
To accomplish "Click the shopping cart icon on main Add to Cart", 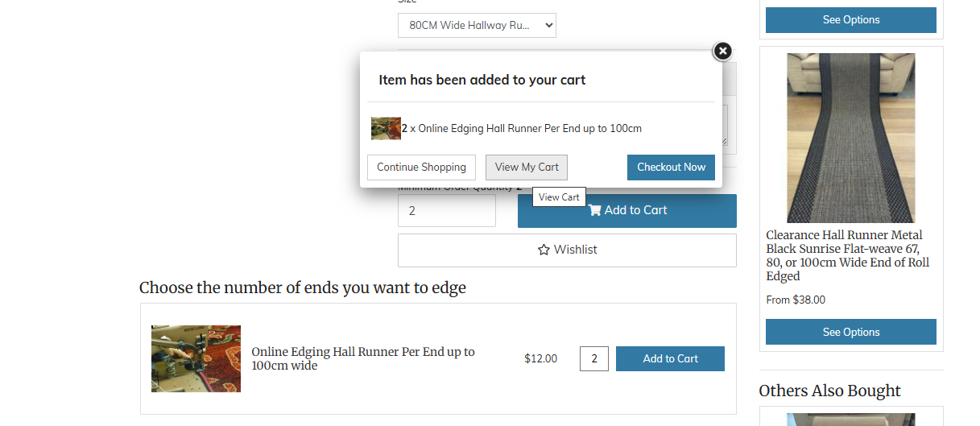I will 595,210.
